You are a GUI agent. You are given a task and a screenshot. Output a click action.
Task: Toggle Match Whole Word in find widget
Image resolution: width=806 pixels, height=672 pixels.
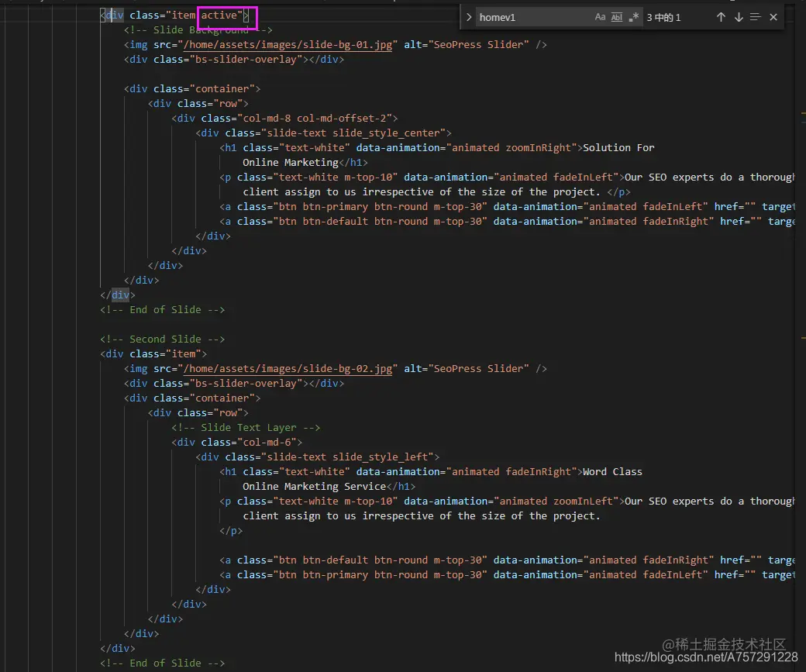pos(617,17)
